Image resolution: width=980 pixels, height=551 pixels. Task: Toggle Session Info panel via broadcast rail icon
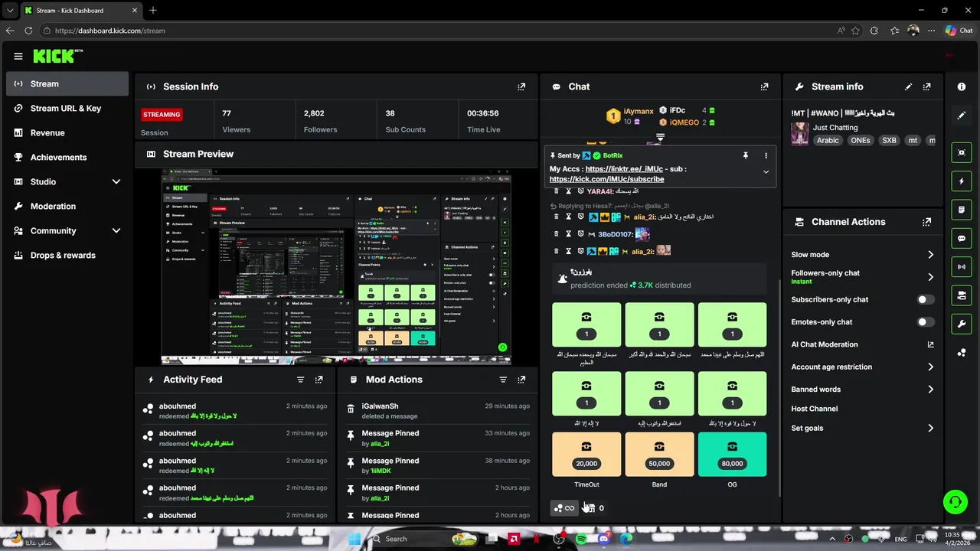[x=962, y=267]
